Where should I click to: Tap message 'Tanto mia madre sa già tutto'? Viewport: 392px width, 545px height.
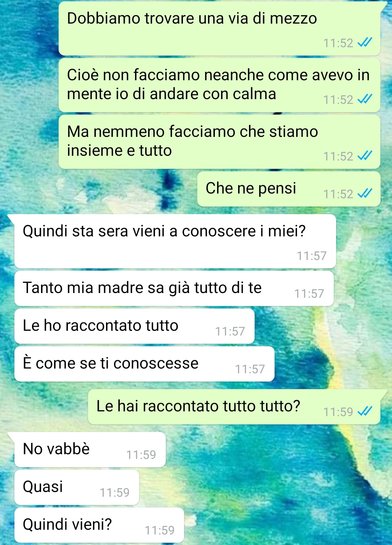click(174, 289)
